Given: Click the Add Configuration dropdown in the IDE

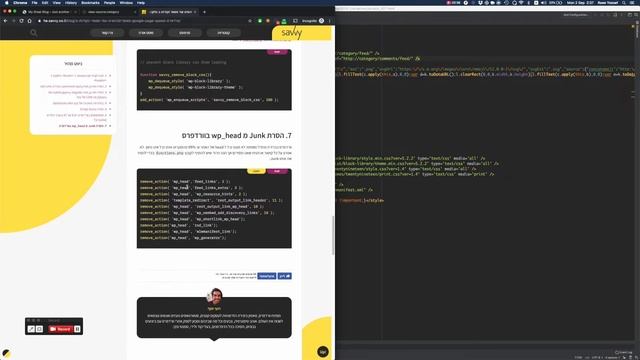Looking at the screenshot, I should tap(576, 15).
